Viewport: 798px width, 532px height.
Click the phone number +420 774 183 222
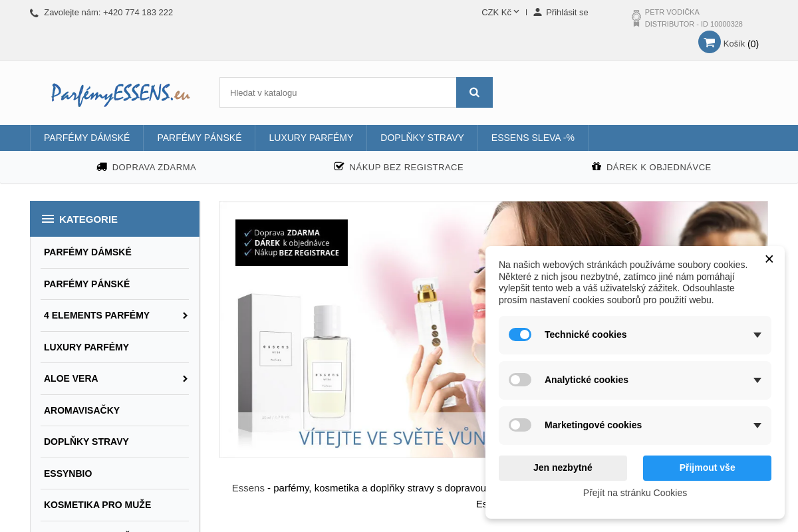click(138, 12)
